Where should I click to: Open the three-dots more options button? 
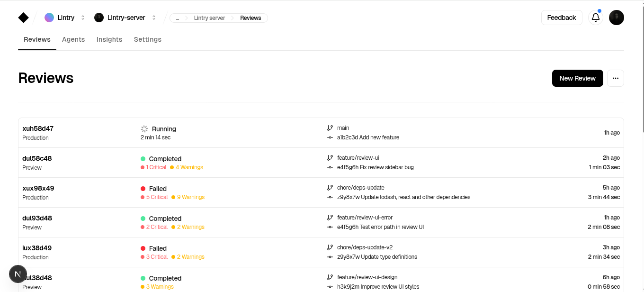click(615, 78)
